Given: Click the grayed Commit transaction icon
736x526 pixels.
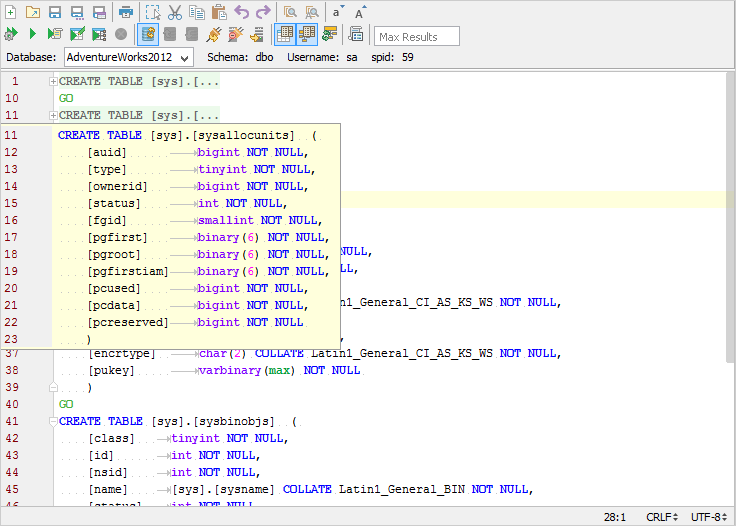Looking at the screenshot, I should tap(170, 34).
